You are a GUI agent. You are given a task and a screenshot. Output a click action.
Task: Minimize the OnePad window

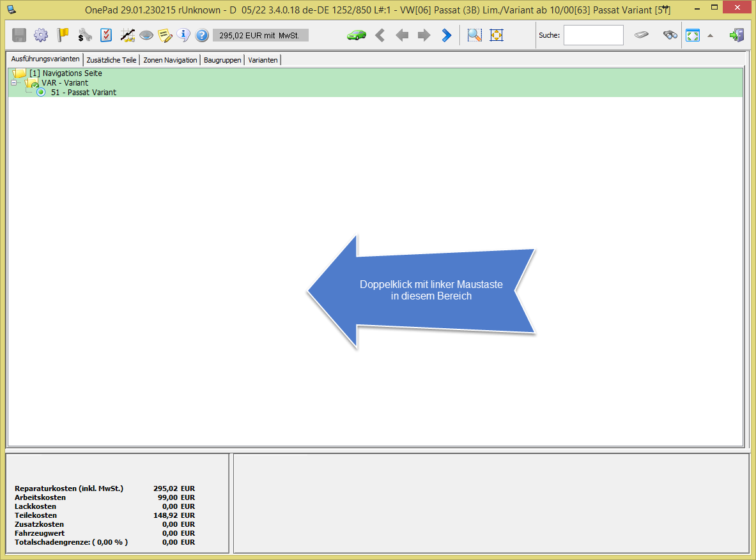pos(697,8)
